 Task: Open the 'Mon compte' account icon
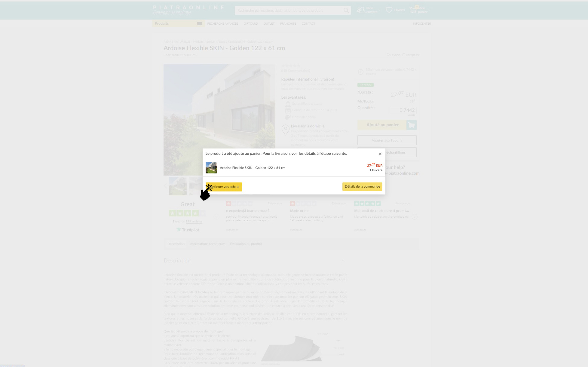point(361,10)
